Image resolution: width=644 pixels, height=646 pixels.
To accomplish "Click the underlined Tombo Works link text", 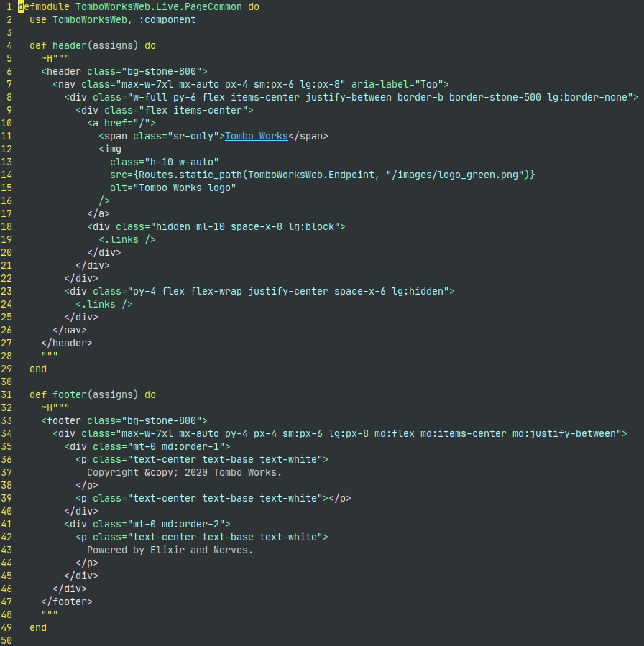I will [x=257, y=136].
